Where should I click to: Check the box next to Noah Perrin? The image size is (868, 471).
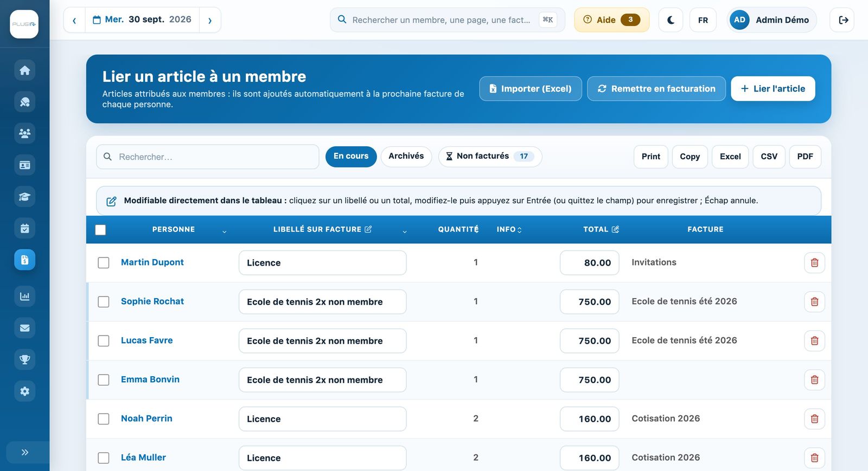coord(104,419)
